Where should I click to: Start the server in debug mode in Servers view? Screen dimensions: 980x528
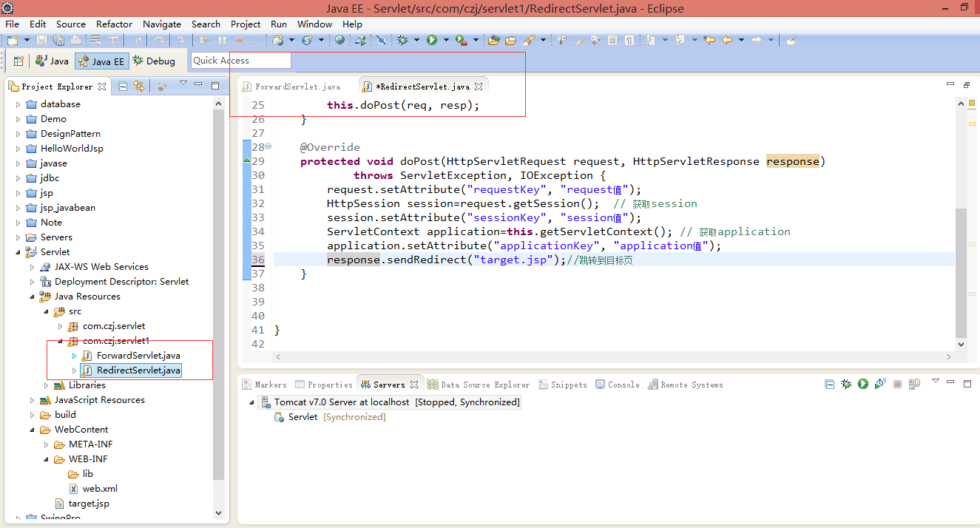(846, 384)
